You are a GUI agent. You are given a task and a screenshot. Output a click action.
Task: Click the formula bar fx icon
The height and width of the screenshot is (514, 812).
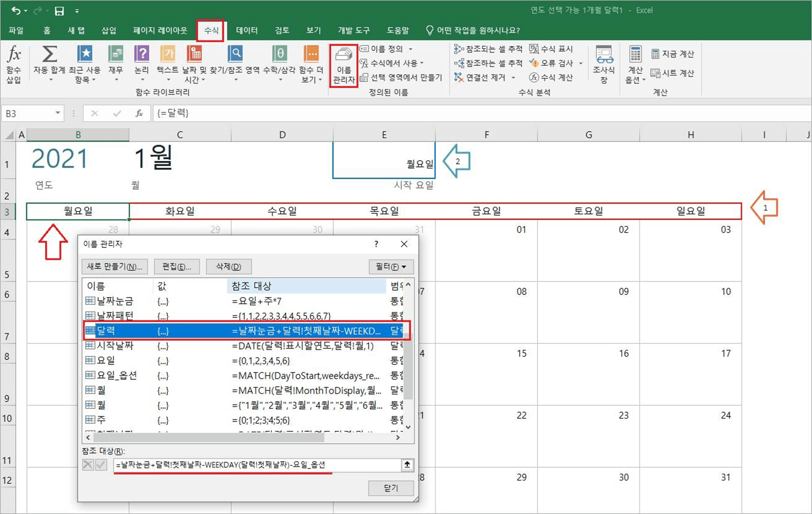click(139, 113)
